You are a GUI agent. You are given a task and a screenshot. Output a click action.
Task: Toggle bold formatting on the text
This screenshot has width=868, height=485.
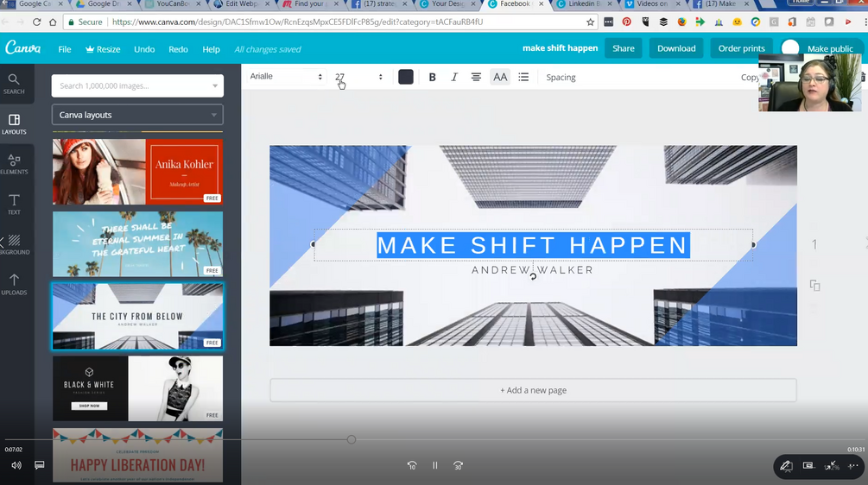point(433,78)
